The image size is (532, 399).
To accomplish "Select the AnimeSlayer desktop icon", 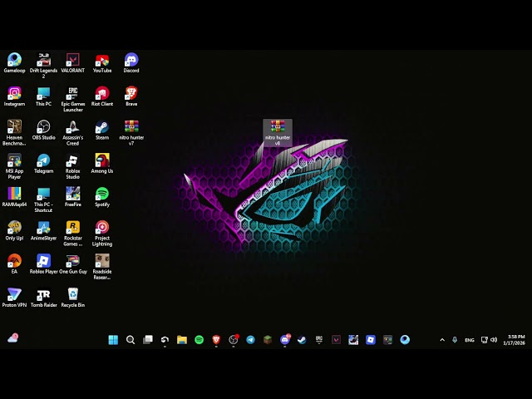I will click(43, 230).
